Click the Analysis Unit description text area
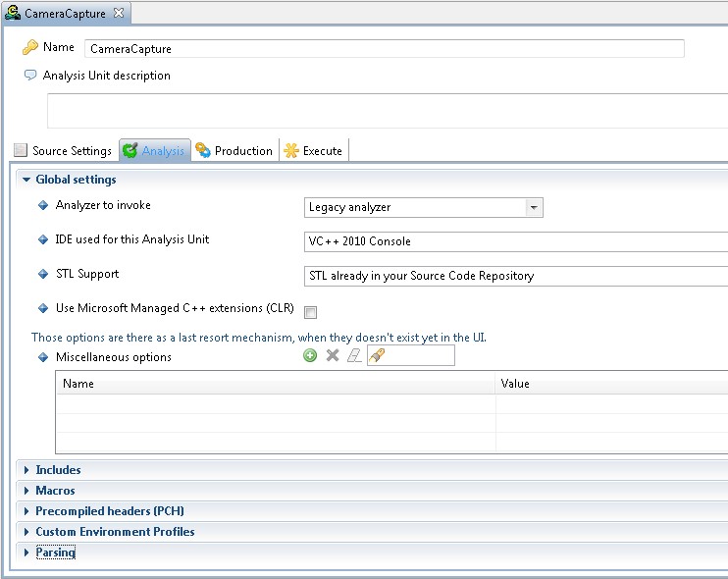728x579 pixels. (x=388, y=111)
